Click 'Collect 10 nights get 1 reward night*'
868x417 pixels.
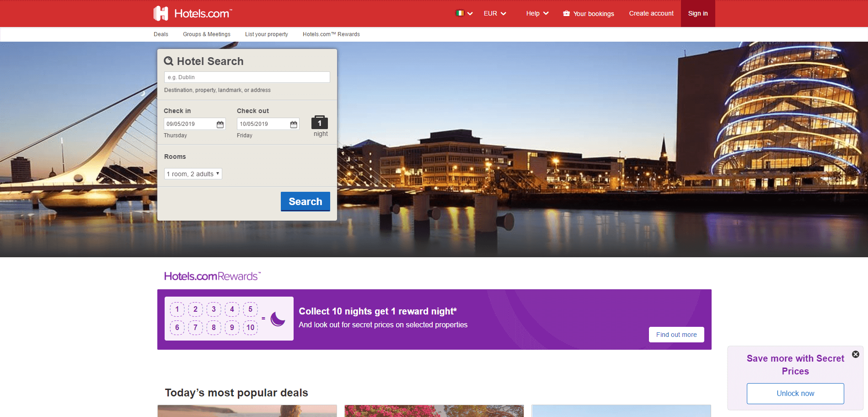(378, 311)
